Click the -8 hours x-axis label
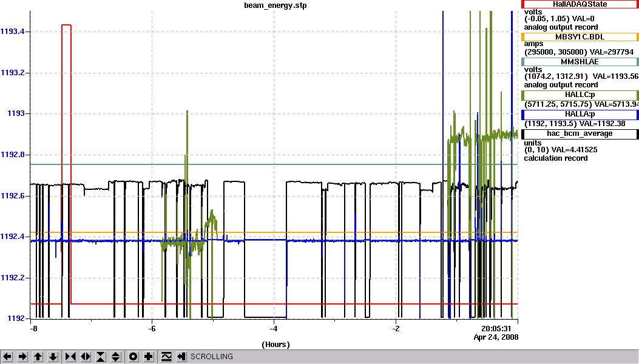Image resolution: width=639 pixels, height=364 pixels. pyautogui.click(x=33, y=329)
